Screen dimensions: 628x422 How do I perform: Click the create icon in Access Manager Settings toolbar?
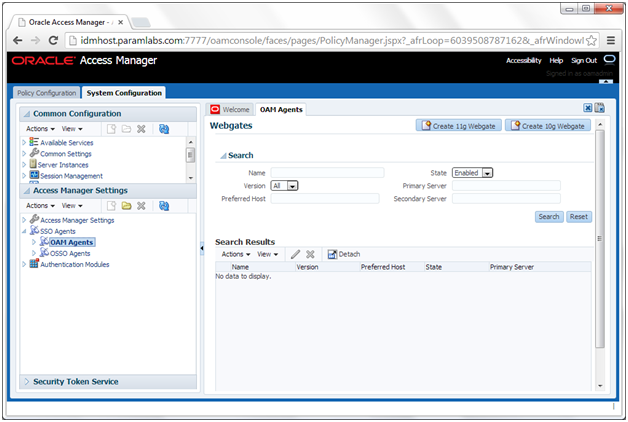pos(111,206)
